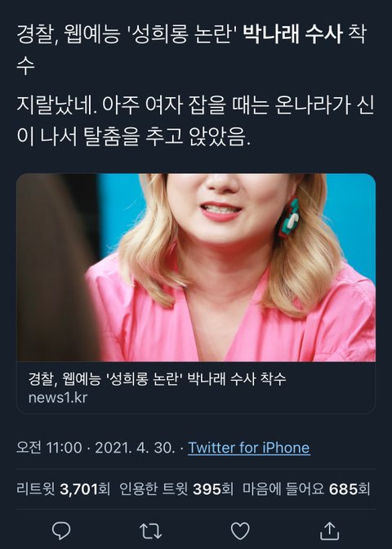Open the share upload arrow icon

[330, 531]
